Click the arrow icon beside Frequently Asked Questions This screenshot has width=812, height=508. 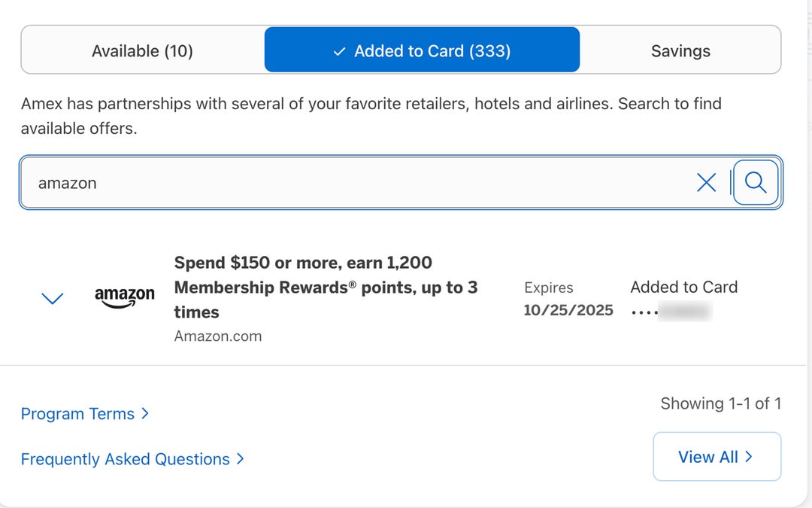(x=240, y=459)
